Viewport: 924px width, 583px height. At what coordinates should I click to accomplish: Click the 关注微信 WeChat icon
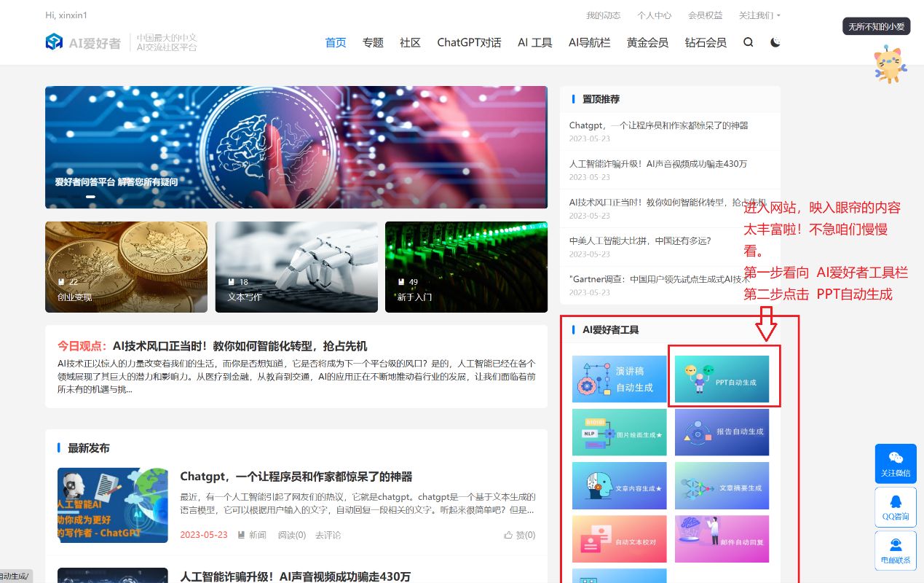point(896,463)
